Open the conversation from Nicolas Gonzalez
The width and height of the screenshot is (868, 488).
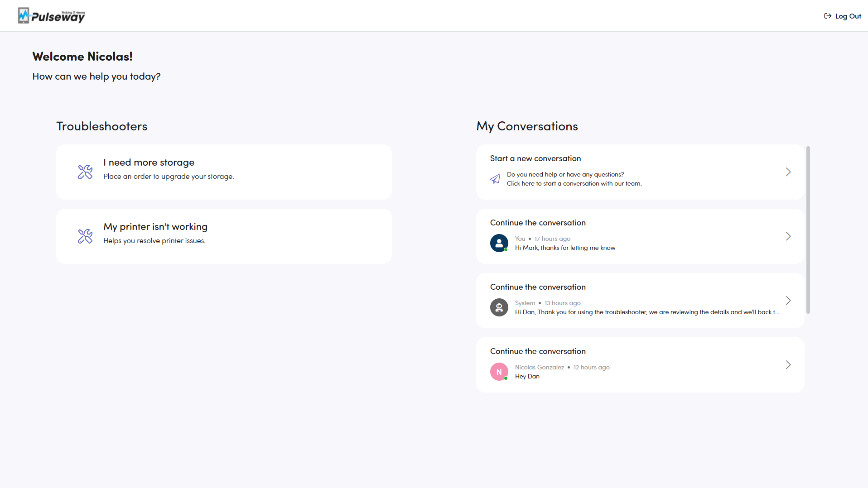[539, 368]
